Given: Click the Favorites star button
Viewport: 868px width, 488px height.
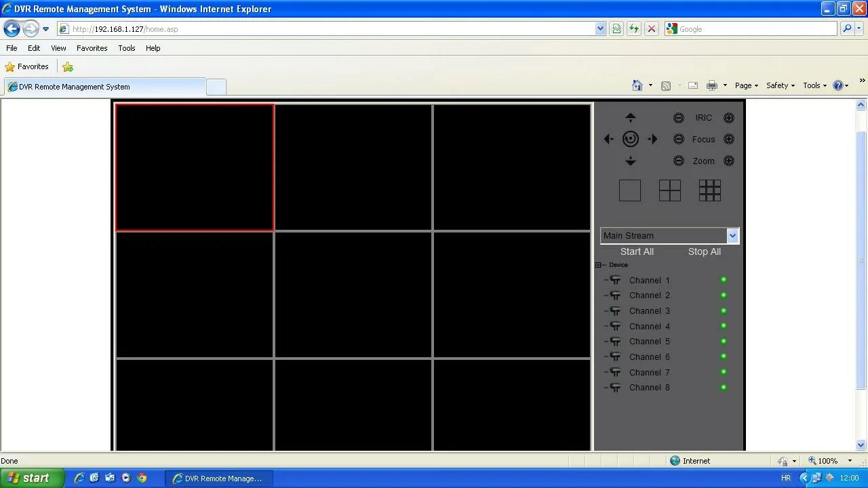Looking at the screenshot, I should pos(27,66).
